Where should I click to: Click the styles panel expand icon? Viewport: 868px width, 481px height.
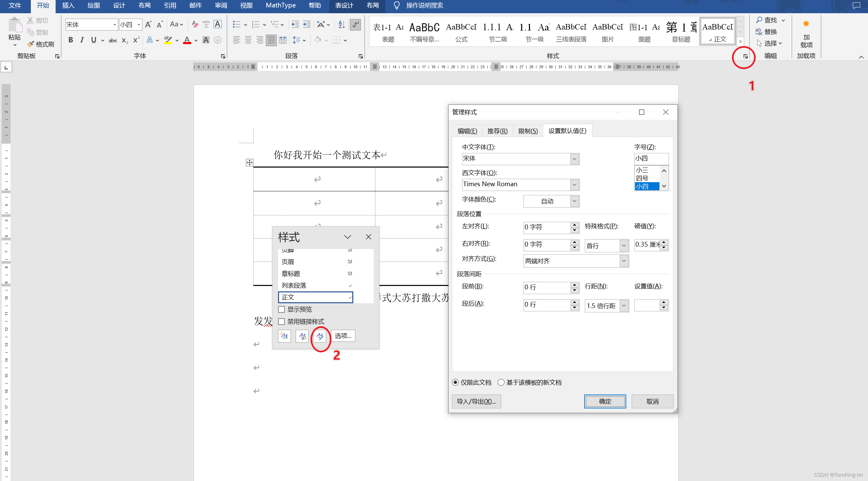745,56
